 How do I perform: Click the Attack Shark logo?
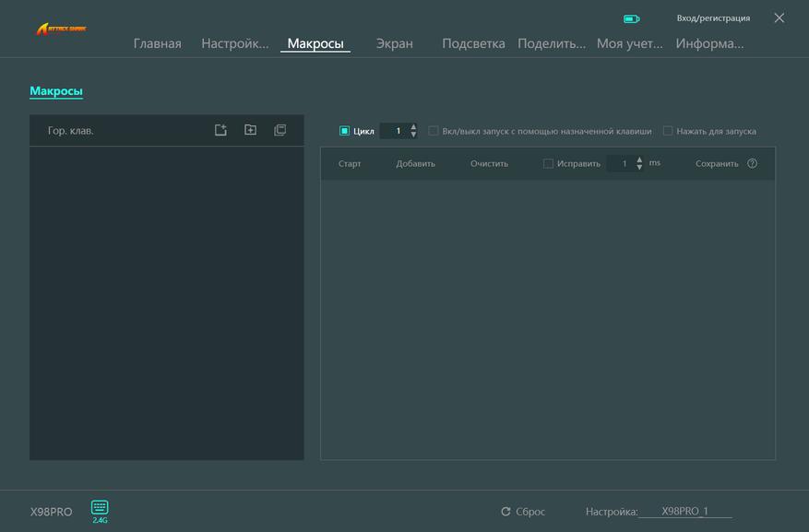click(x=61, y=29)
